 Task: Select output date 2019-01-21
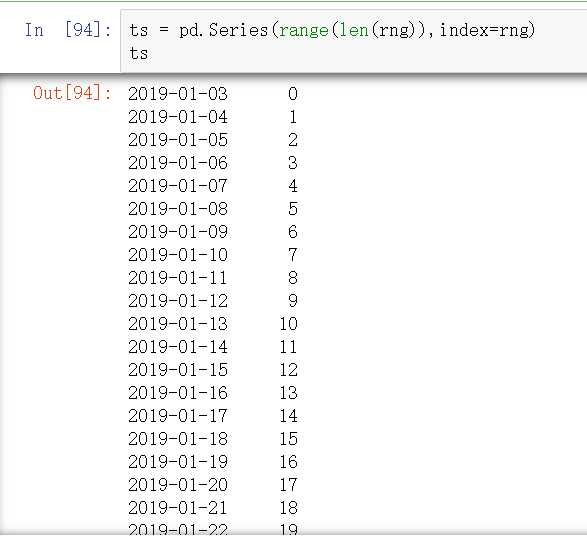178,508
